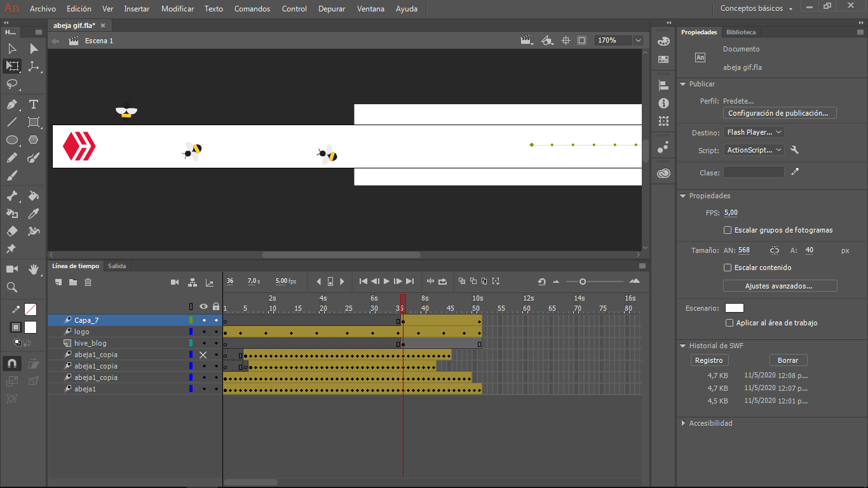Collapse the Historial de SWF section

coord(684,346)
